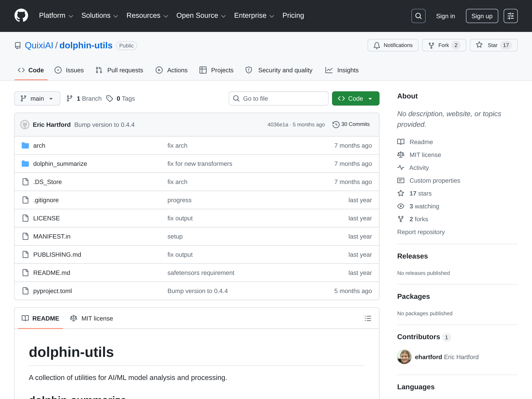This screenshot has width=532, height=399.
Task: Switch to the Insights tab
Action: pyautogui.click(x=342, y=70)
